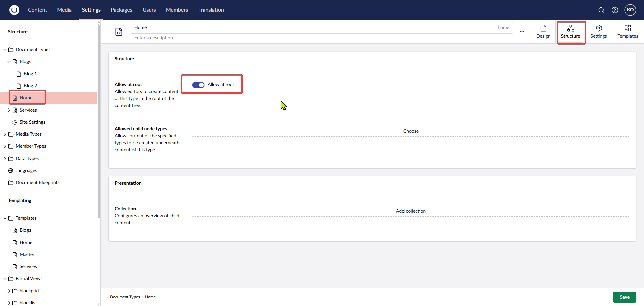Switch to the Design view
Viewport: 644px width, 306px height.
tap(543, 32)
